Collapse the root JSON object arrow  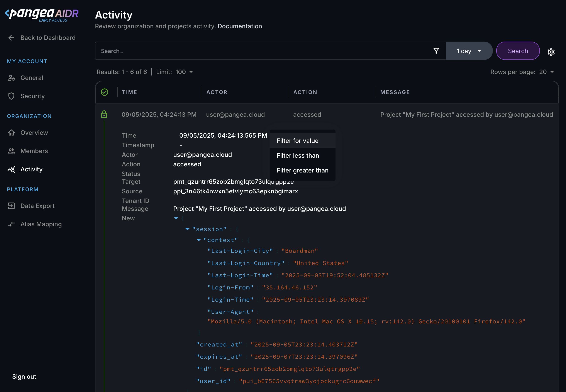click(176, 218)
